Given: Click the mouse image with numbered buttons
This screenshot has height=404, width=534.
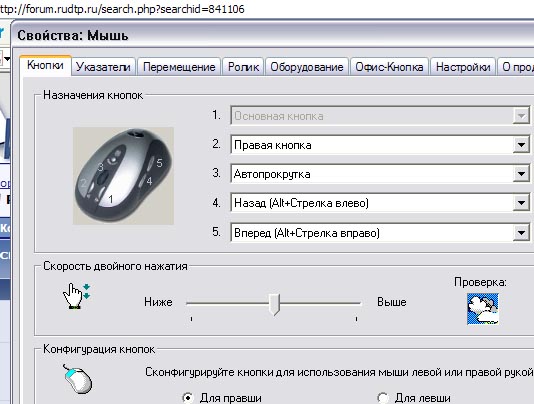Looking at the screenshot, I should point(123,176).
